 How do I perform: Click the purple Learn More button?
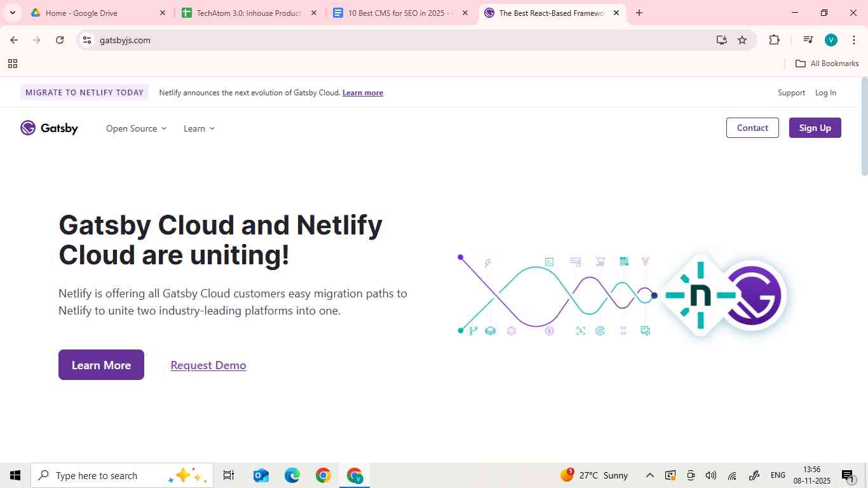[101, 365]
